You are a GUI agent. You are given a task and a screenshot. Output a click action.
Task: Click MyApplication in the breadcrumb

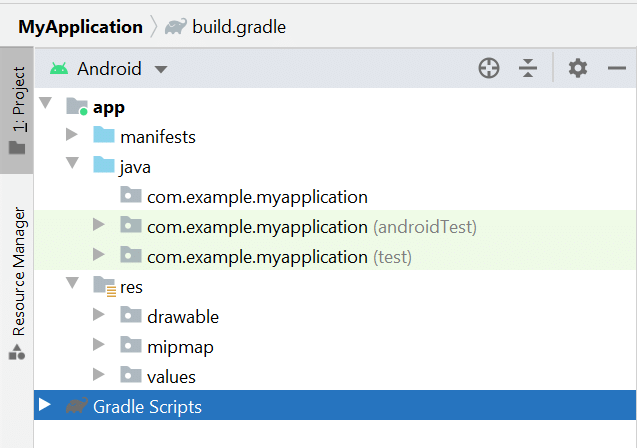(x=80, y=27)
